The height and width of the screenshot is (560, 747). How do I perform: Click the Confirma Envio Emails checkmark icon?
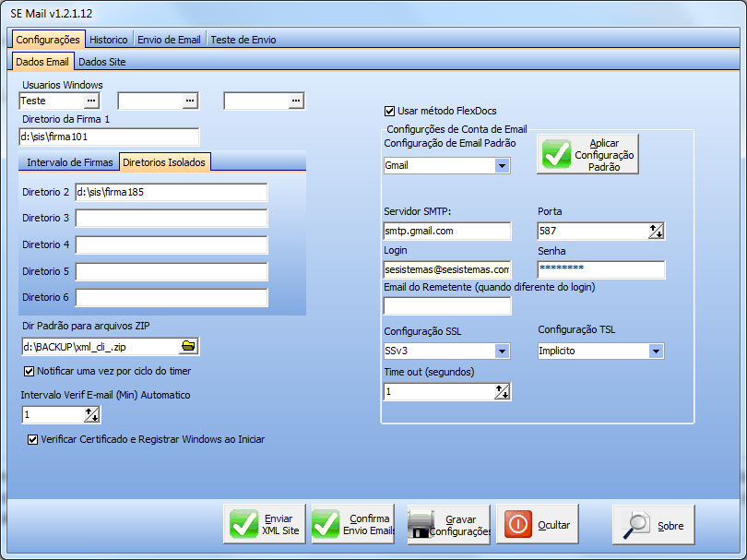tap(326, 524)
